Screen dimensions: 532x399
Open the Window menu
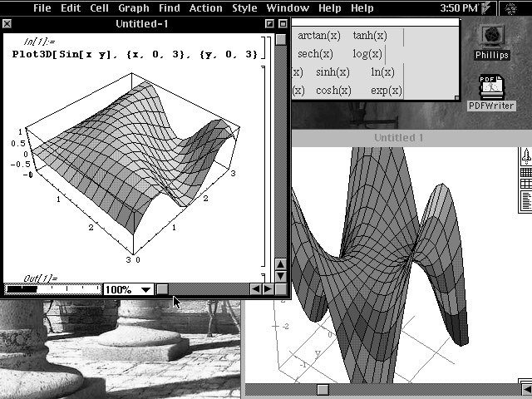point(288,7)
